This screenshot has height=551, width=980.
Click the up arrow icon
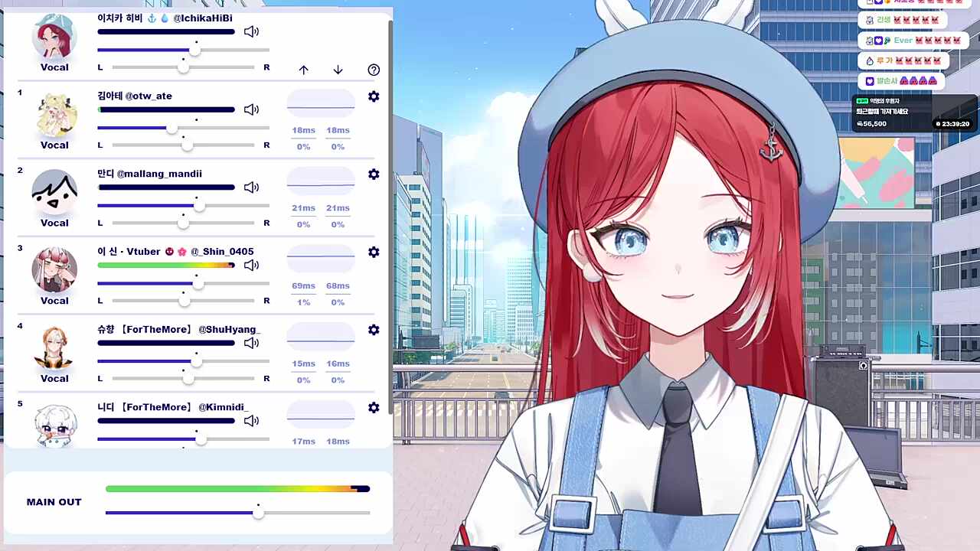click(304, 70)
